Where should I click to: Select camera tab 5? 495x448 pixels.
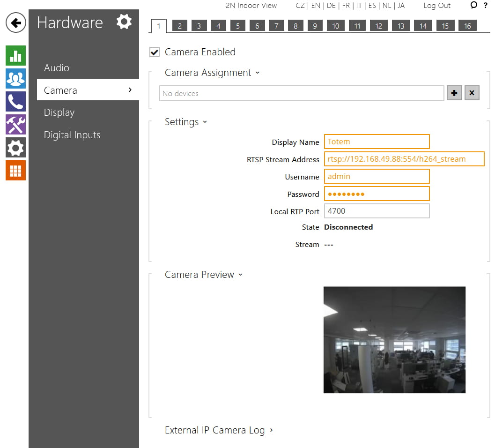point(238,26)
